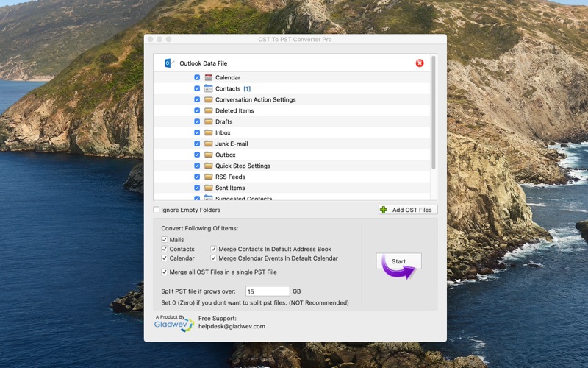This screenshot has height=368, width=588.
Task: Uncheck the Inbox folder checkbox
Action: coord(197,132)
